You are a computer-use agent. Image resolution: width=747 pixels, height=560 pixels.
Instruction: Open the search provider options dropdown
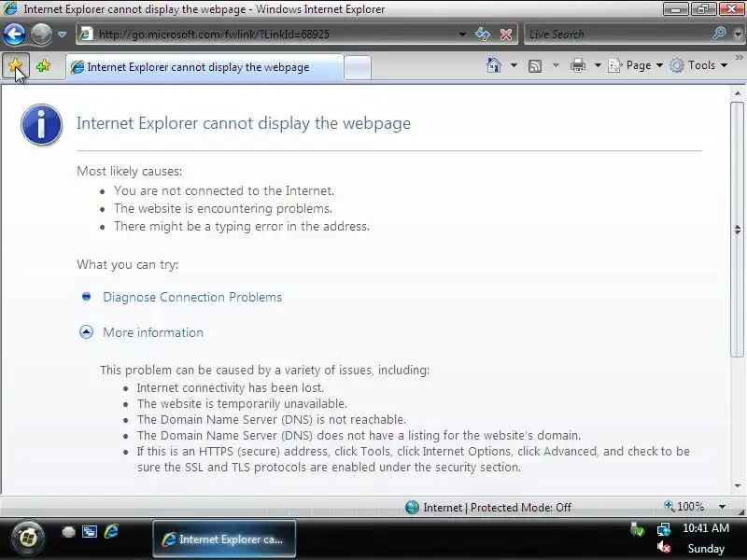pos(738,35)
